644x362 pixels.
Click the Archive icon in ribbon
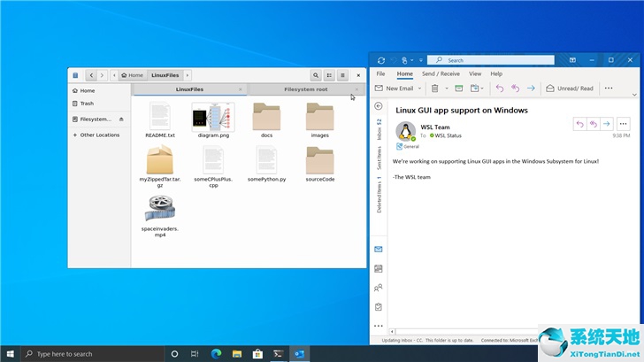tap(459, 89)
